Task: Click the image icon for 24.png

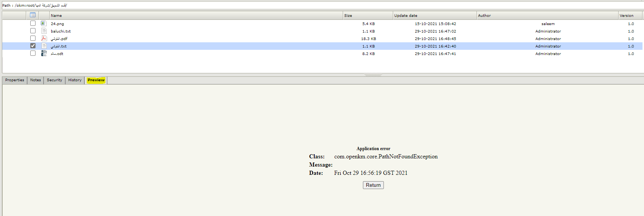Action: tap(43, 24)
